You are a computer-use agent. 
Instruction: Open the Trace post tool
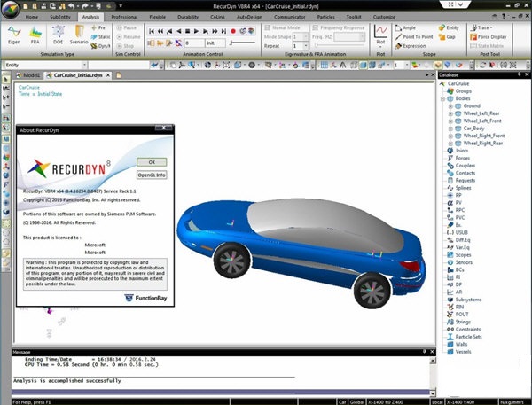pyautogui.click(x=481, y=27)
